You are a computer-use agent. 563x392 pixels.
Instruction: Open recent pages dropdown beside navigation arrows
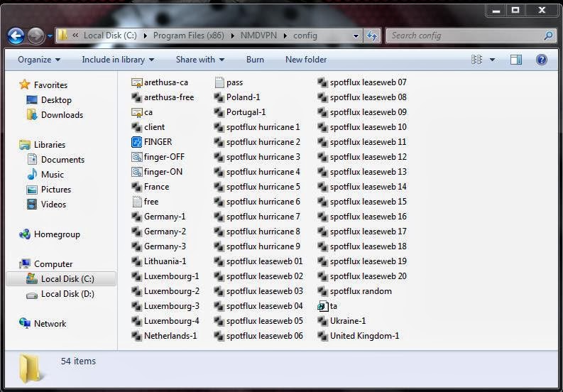tap(50, 36)
